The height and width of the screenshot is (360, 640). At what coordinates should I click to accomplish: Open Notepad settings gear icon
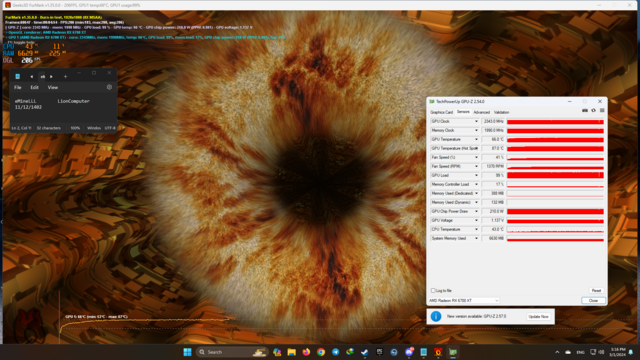click(109, 87)
